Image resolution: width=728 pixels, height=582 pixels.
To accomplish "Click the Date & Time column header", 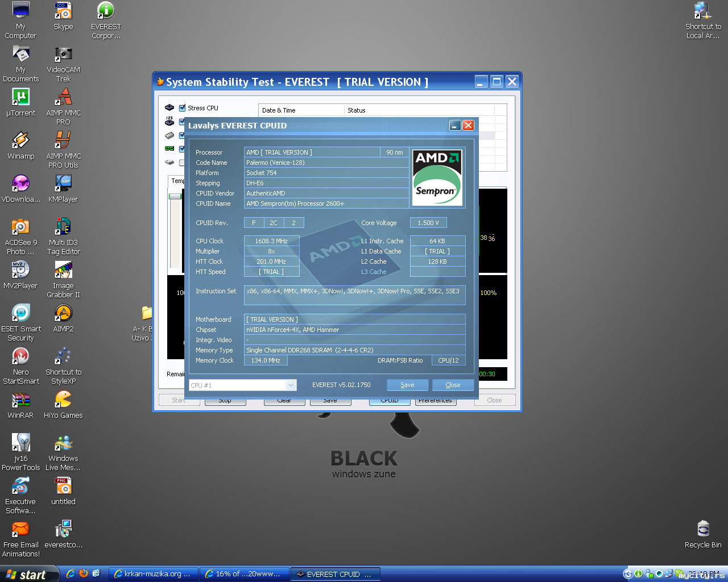I will pos(302,110).
